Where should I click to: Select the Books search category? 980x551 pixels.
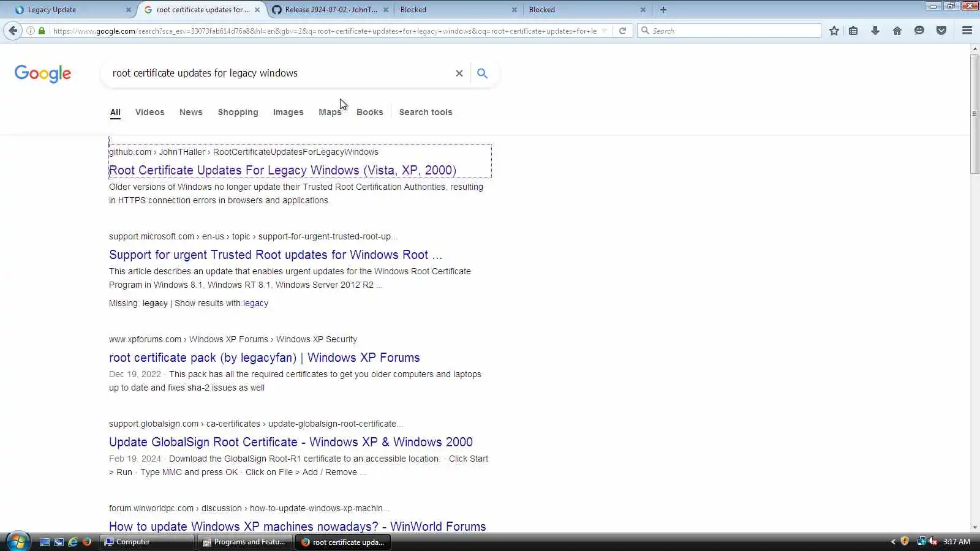click(370, 112)
